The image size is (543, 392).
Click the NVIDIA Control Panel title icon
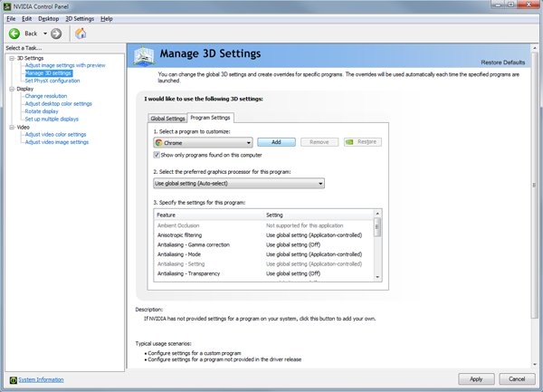pos(7,6)
